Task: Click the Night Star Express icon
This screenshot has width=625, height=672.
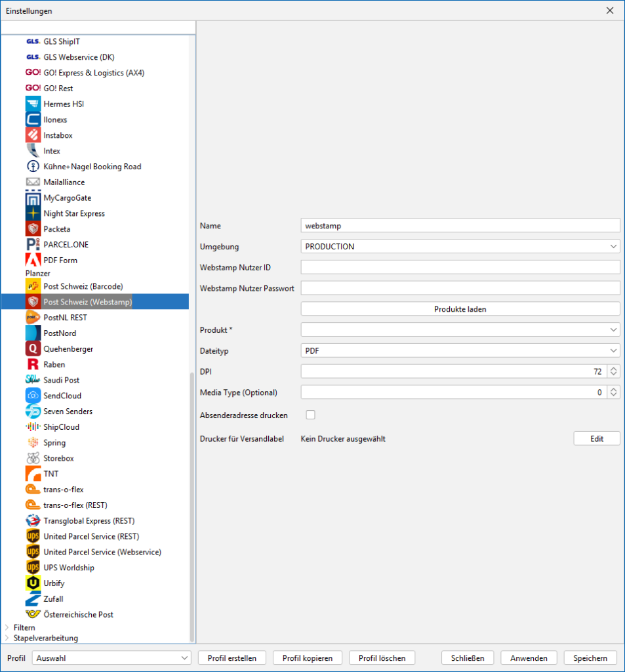Action: (33, 213)
